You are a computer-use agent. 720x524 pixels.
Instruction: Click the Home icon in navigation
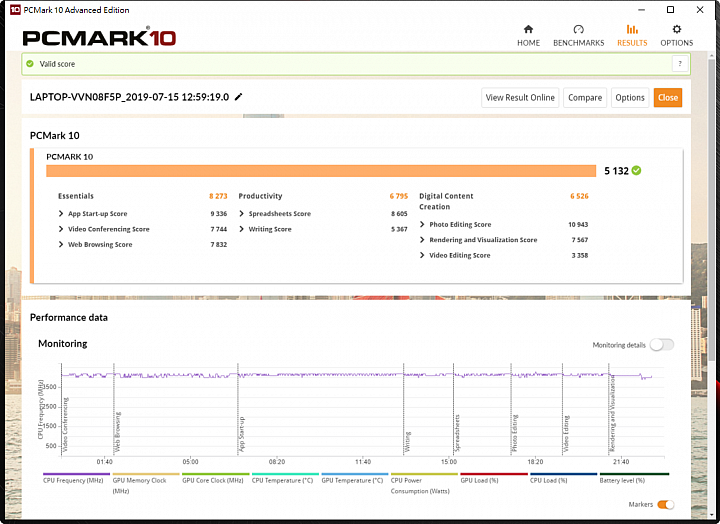click(x=528, y=29)
